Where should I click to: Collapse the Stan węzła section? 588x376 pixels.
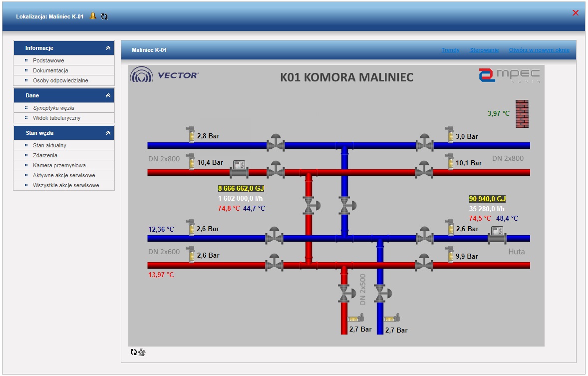(x=108, y=133)
